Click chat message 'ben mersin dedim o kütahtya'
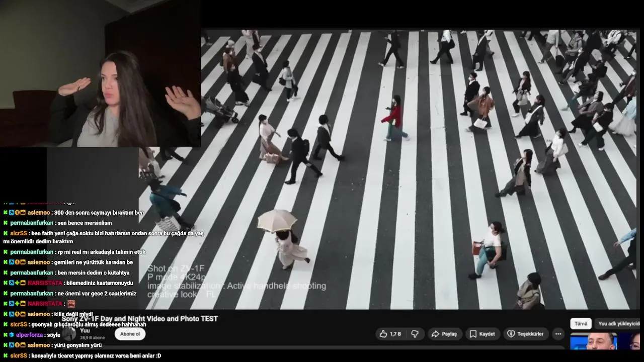Viewport: 644px width, 362px height. click(x=94, y=273)
